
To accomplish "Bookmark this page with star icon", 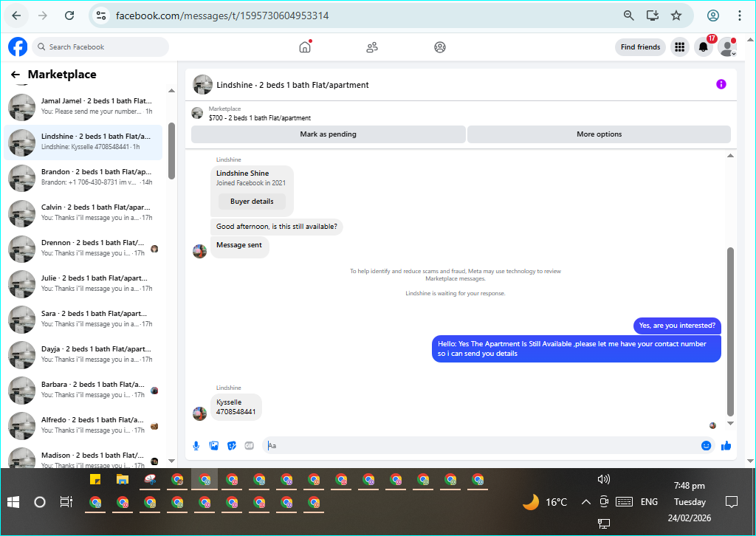I will [x=676, y=16].
